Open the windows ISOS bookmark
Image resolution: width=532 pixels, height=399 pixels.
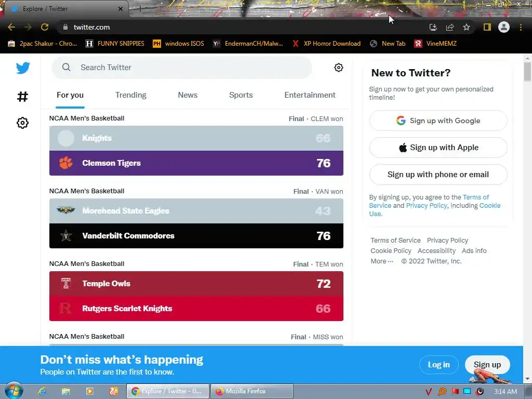(178, 44)
